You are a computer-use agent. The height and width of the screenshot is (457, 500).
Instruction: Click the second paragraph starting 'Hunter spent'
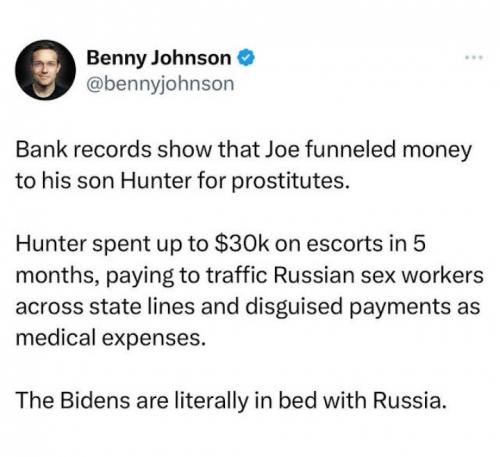[x=249, y=291]
